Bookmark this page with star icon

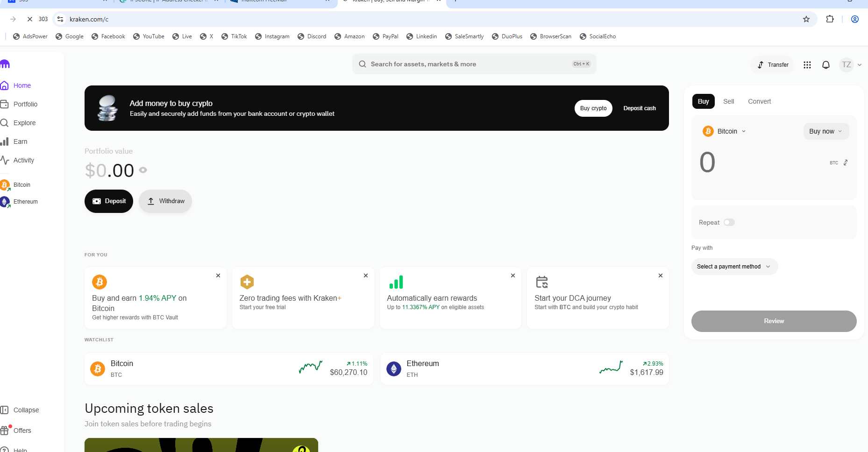[x=806, y=19]
